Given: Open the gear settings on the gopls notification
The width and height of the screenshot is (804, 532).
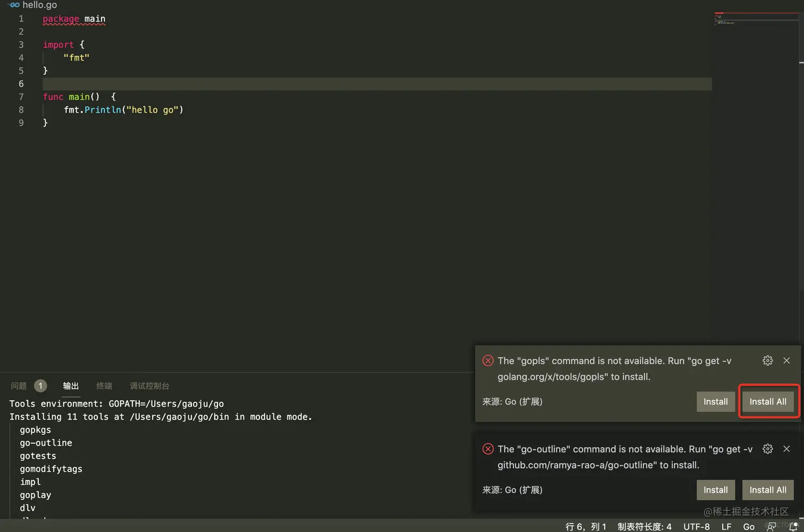Looking at the screenshot, I should [767, 360].
